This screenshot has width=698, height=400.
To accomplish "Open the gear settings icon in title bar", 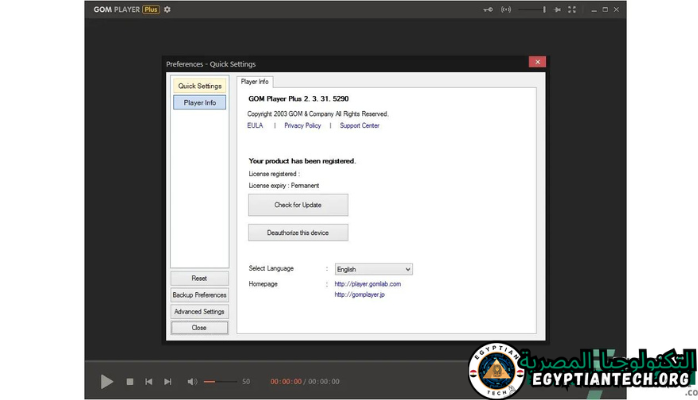I will pos(168,10).
